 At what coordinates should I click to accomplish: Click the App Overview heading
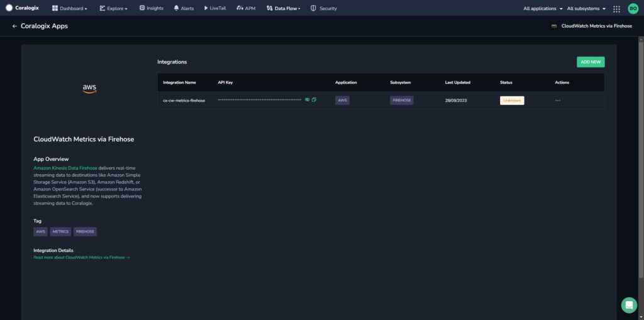(51, 159)
